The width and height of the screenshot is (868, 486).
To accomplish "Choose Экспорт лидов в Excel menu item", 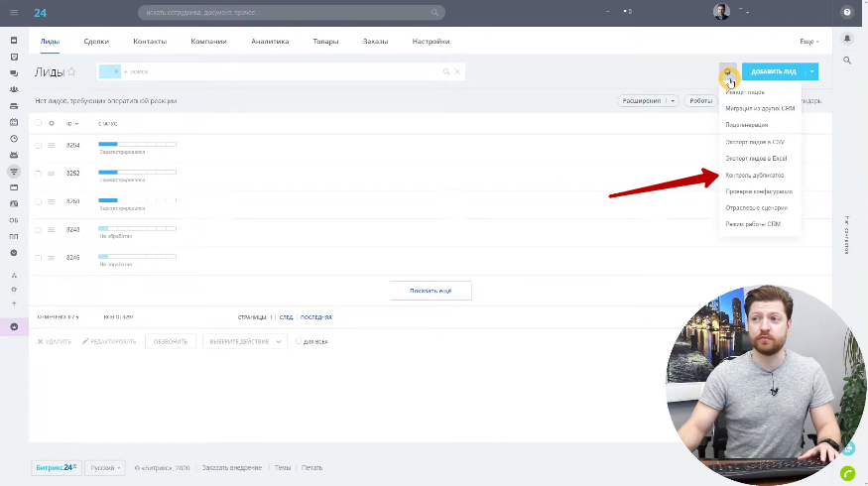I will [756, 159].
